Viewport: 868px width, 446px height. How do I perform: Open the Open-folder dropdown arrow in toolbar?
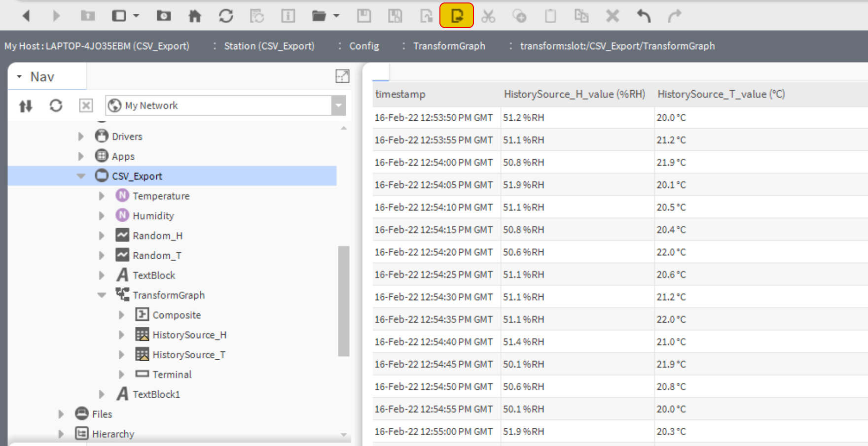tap(336, 16)
